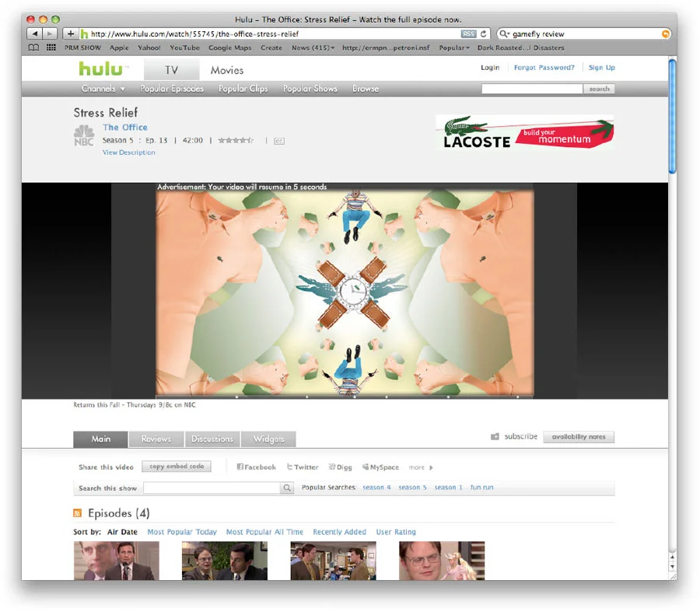Switch to the Main tab

click(x=101, y=439)
